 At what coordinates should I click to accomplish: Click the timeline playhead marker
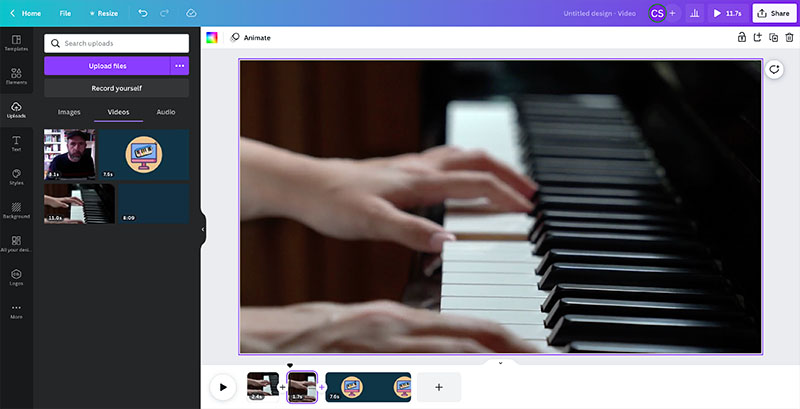tap(290, 365)
